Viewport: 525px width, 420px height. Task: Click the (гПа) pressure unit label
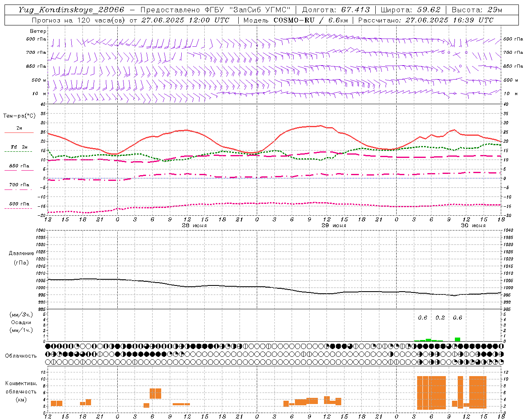click(x=21, y=263)
